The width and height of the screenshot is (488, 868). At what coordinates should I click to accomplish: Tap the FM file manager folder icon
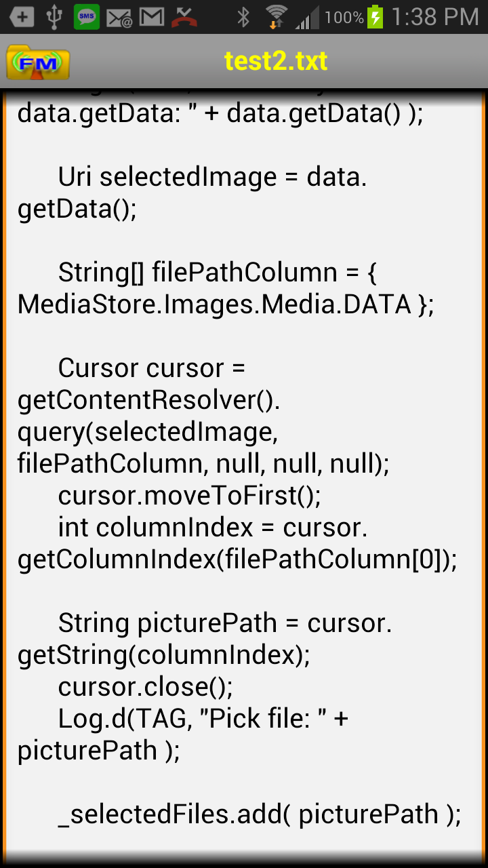pyautogui.click(x=38, y=62)
